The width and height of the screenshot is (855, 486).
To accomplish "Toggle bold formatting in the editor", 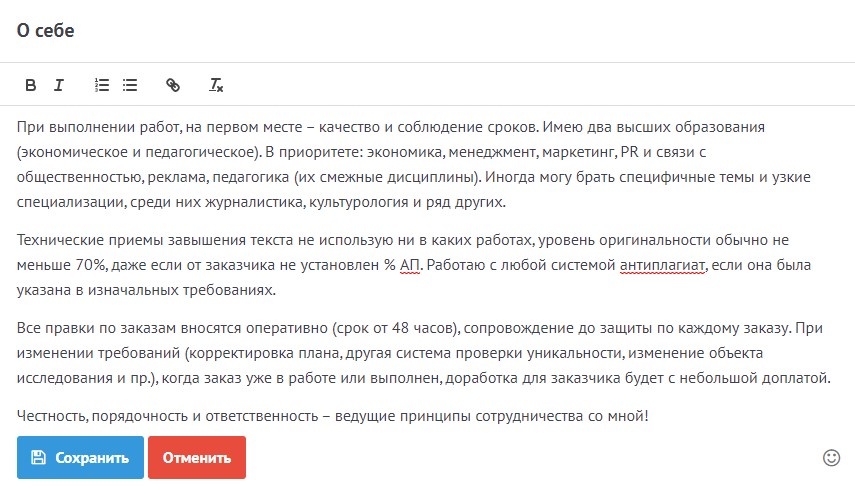I will tap(30, 85).
